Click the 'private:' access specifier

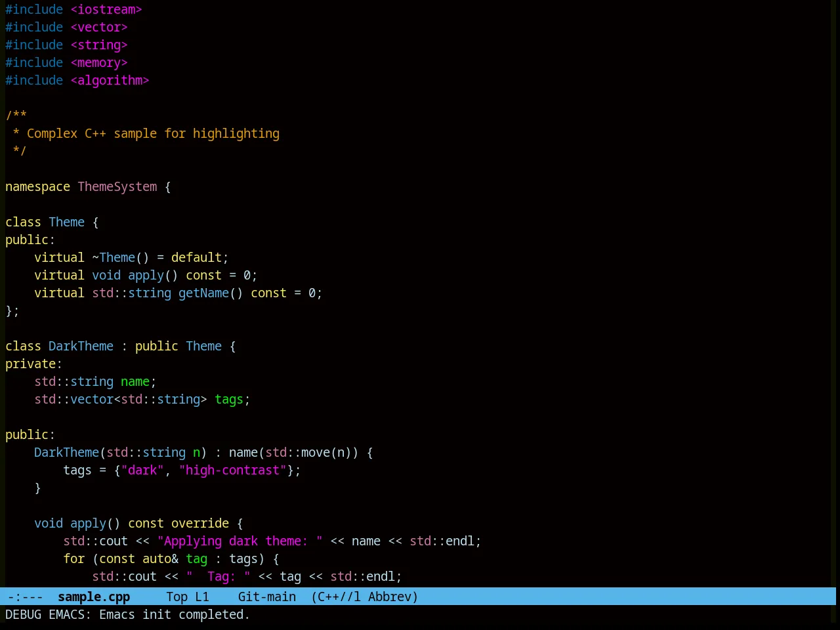[x=33, y=364]
